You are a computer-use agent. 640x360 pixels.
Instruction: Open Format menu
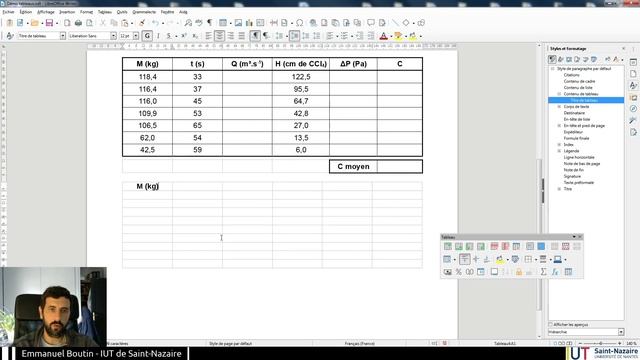point(86,12)
